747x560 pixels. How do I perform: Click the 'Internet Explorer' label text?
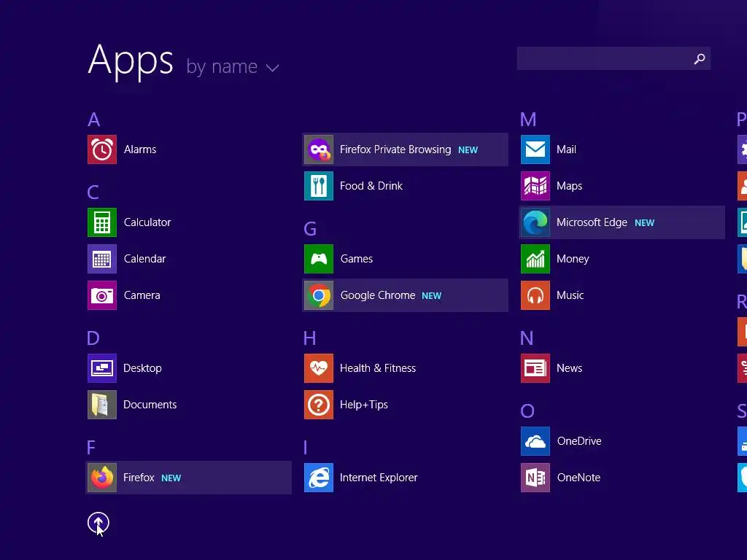[379, 478]
